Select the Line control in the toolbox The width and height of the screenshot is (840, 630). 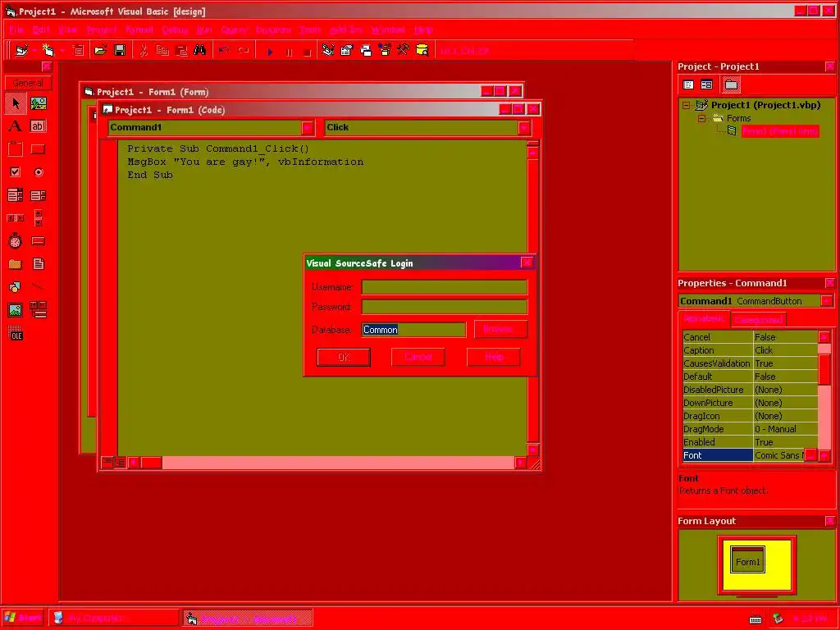pyautogui.click(x=38, y=286)
